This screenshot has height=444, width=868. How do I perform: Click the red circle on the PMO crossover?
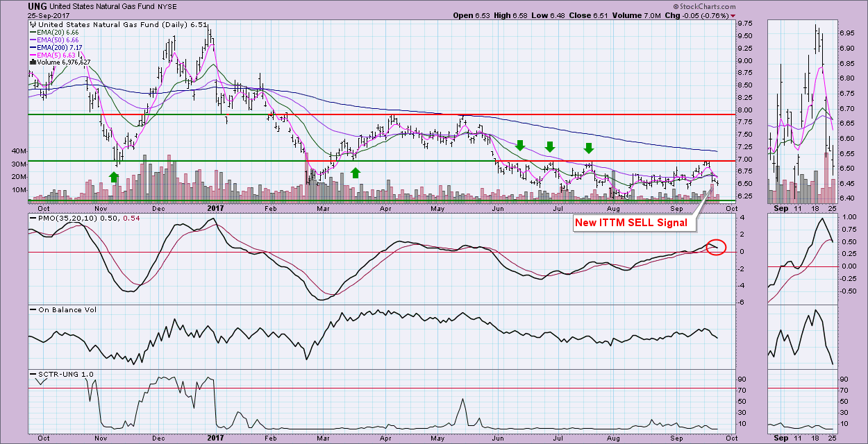[x=715, y=246]
